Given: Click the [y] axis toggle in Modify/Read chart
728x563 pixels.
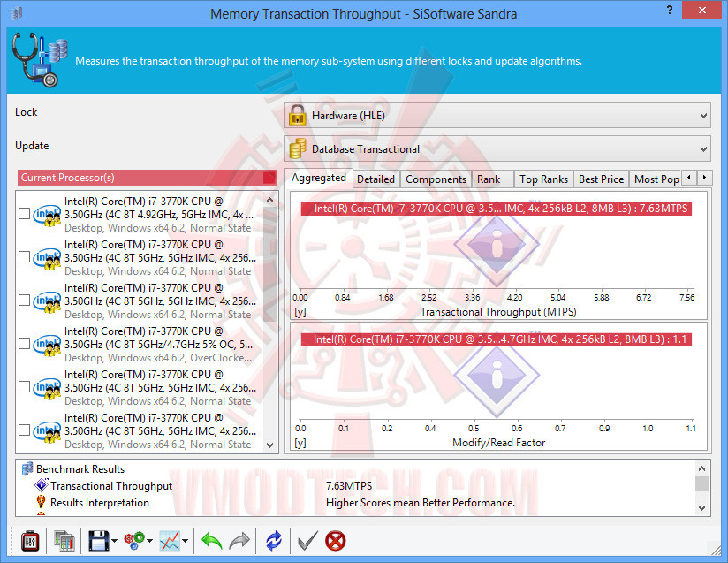Looking at the screenshot, I should click(x=300, y=443).
